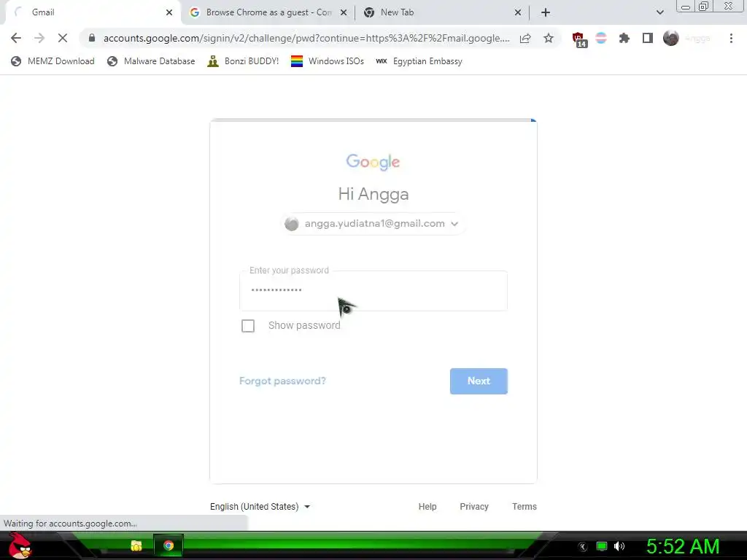Toggle the Chrome side panel
Image resolution: width=747 pixels, height=560 pixels.
pyautogui.click(x=648, y=38)
